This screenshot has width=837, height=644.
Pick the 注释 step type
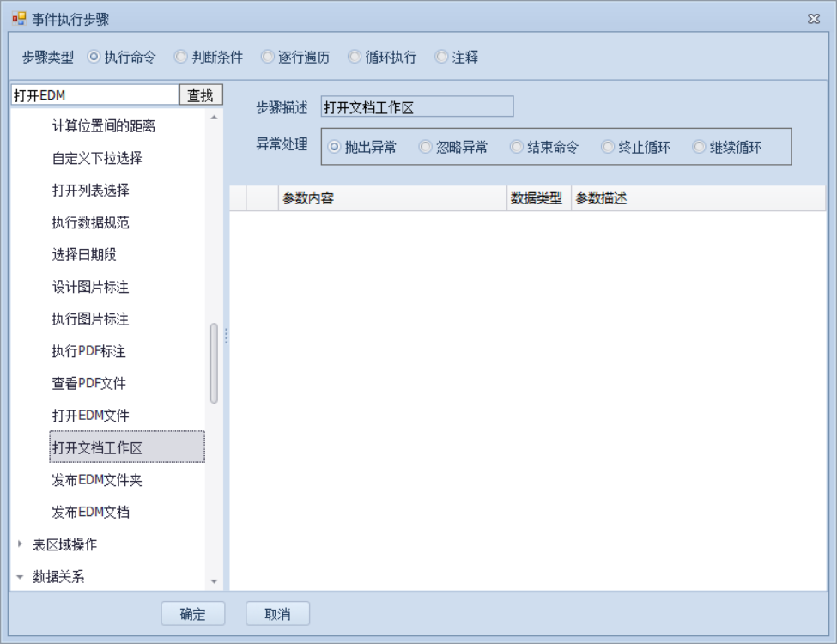[442, 58]
